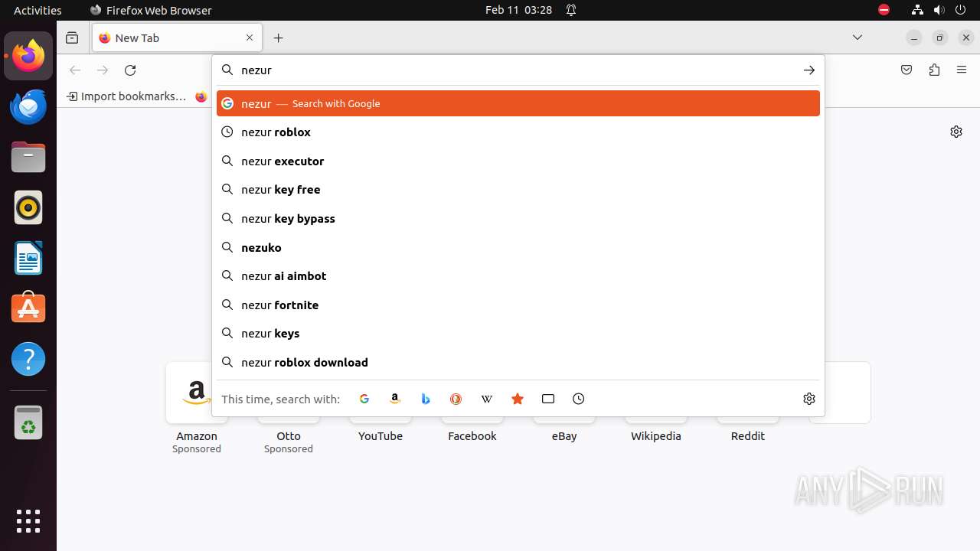The height and width of the screenshot is (551, 980).
Task: Open the Extensions puzzle icon
Action: 934,70
